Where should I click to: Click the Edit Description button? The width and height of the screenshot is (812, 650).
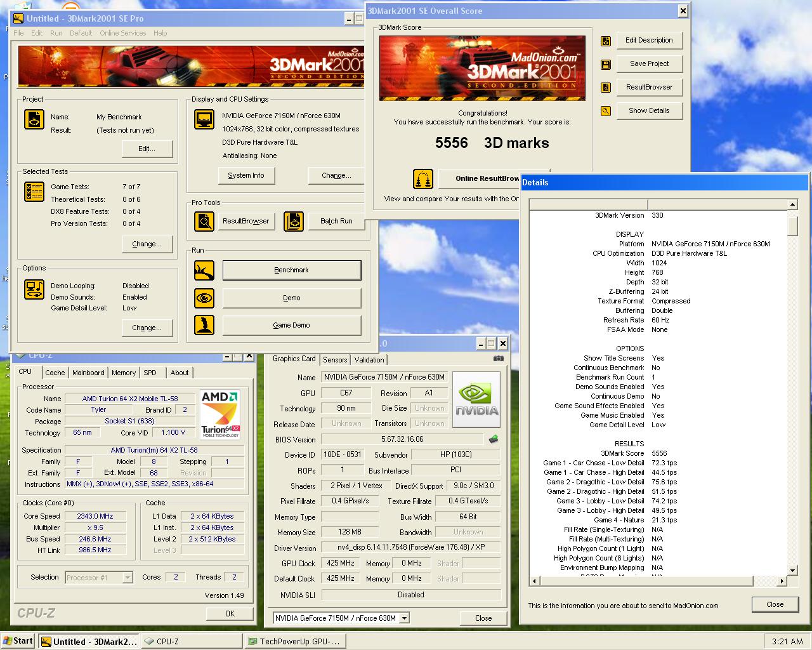649,41
